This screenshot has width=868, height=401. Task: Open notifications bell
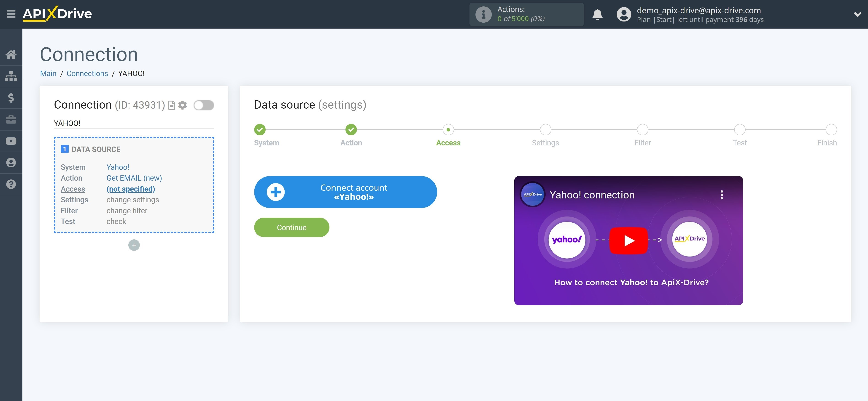pos(597,14)
